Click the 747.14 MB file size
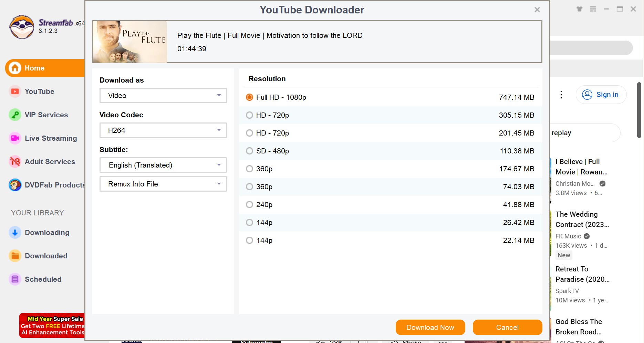644x343 pixels. click(x=517, y=97)
